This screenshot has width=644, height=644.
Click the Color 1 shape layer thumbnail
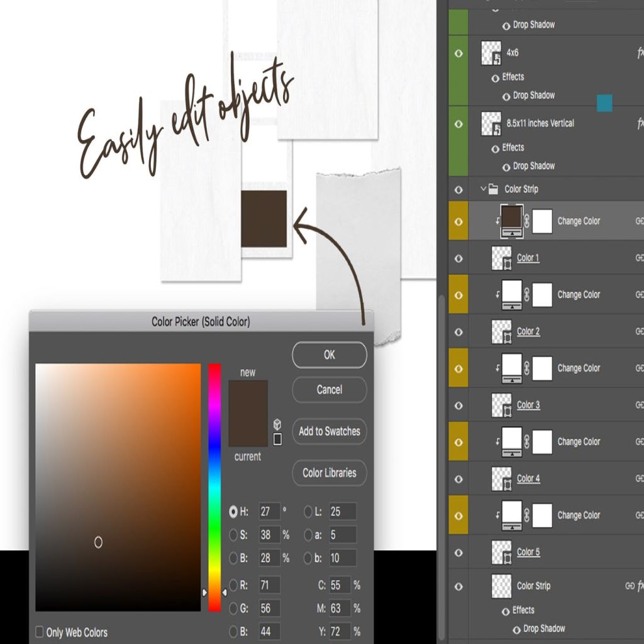501,258
